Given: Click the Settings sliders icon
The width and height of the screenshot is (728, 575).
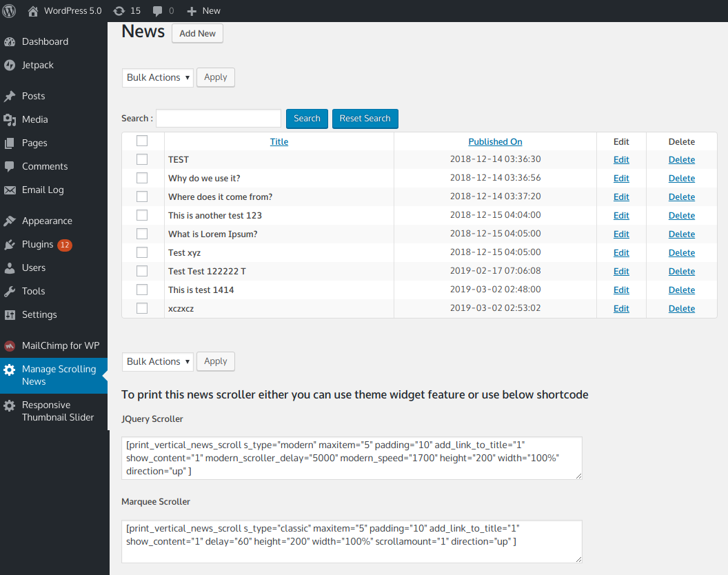Looking at the screenshot, I should click(10, 315).
